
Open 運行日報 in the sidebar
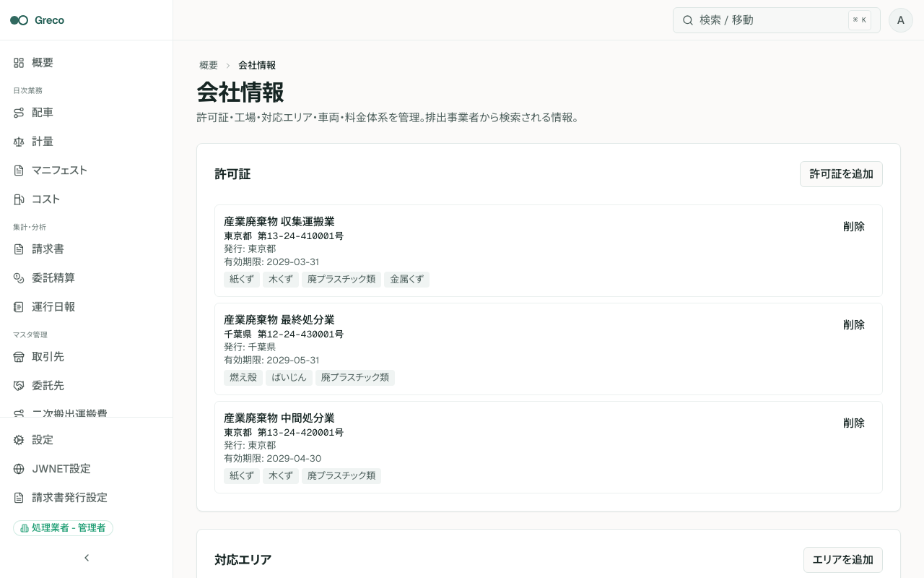87,307
